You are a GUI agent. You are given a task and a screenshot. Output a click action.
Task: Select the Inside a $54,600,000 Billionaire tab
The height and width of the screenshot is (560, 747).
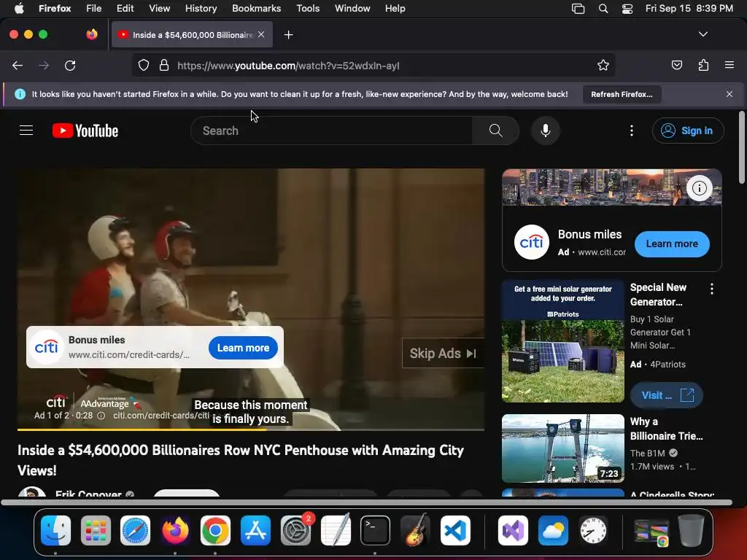point(192,35)
